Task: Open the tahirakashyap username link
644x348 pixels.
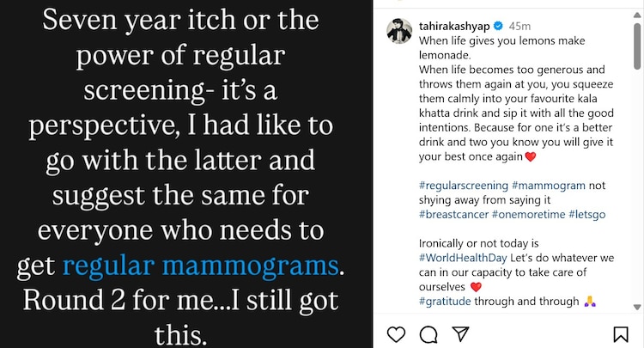Action: [453, 27]
